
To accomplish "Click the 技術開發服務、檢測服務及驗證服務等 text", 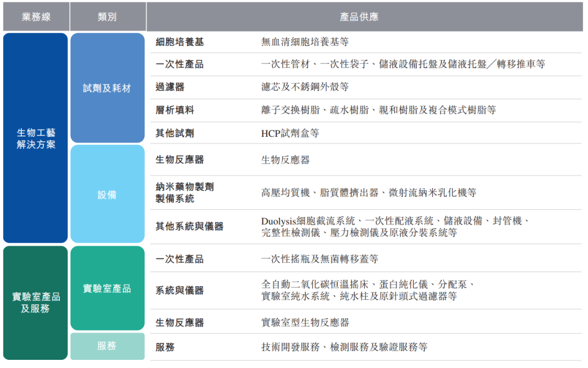I will [344, 347].
